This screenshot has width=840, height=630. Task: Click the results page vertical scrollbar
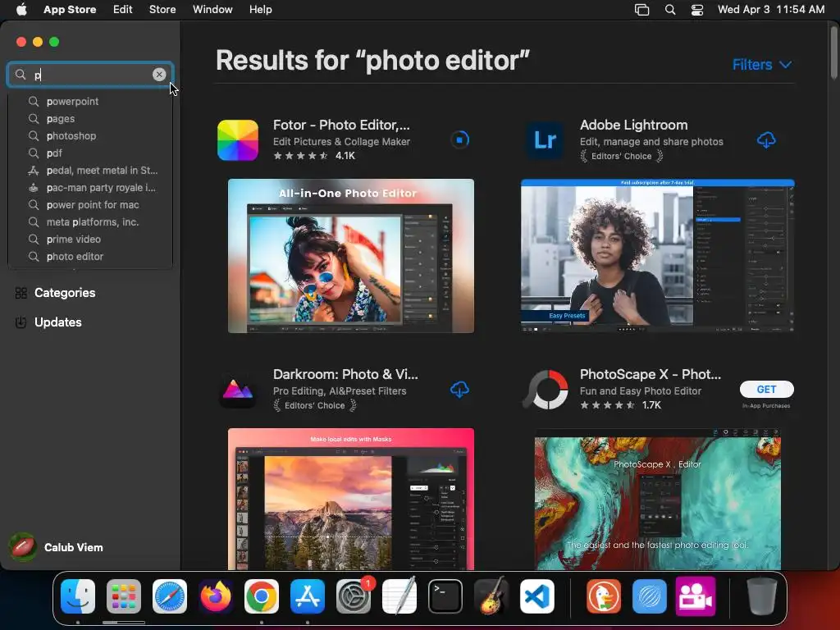point(833,52)
